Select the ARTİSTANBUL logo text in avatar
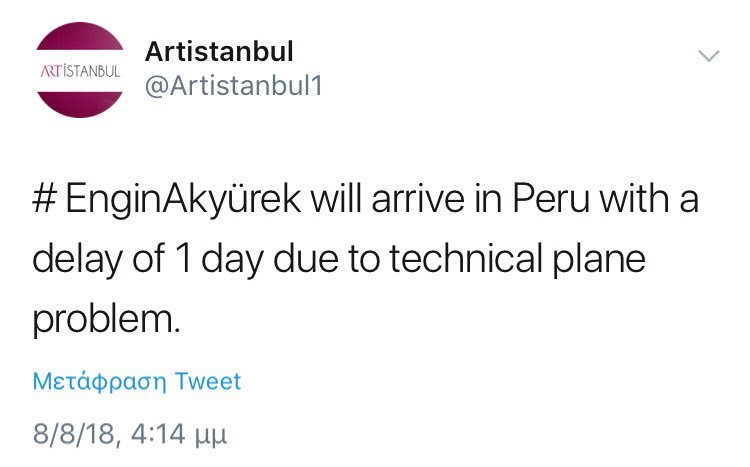The width and height of the screenshot is (750, 467). coord(79,72)
